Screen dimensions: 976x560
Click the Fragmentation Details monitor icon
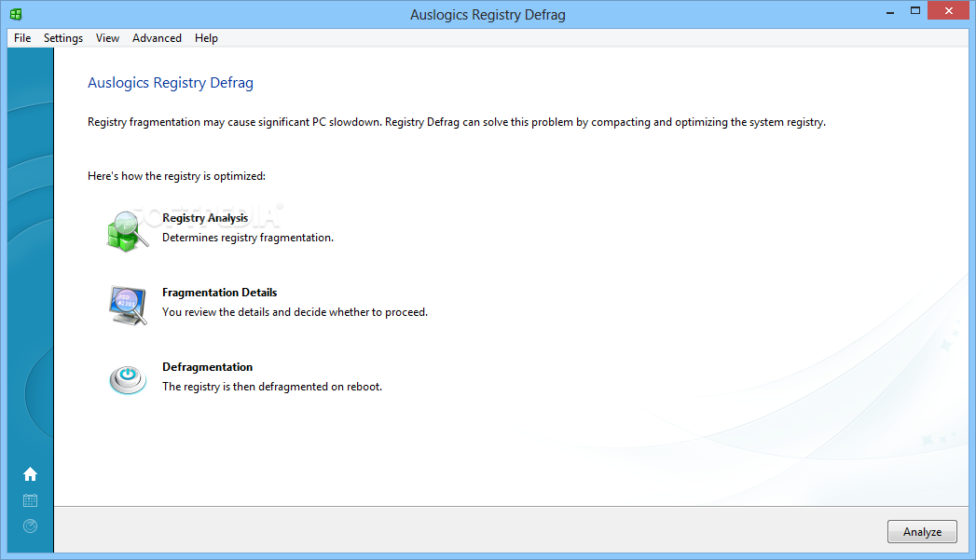click(x=129, y=306)
